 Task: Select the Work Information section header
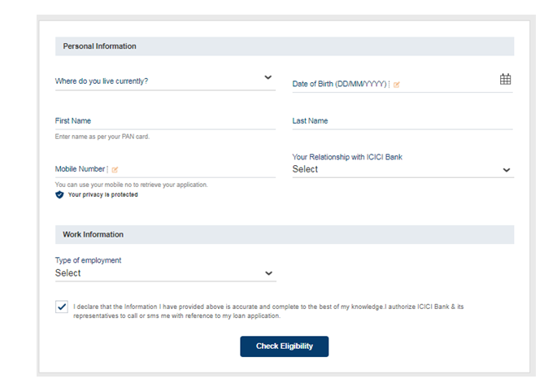pos(94,234)
